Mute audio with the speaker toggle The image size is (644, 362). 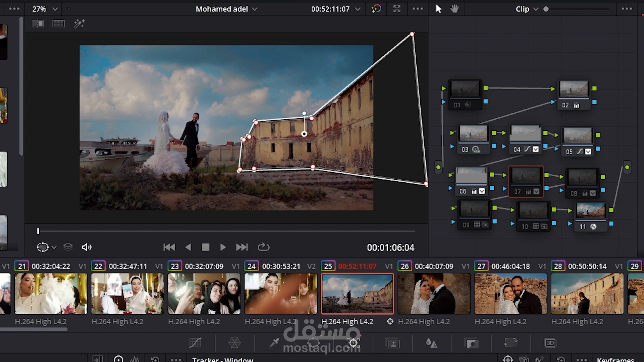pyautogui.click(x=87, y=247)
